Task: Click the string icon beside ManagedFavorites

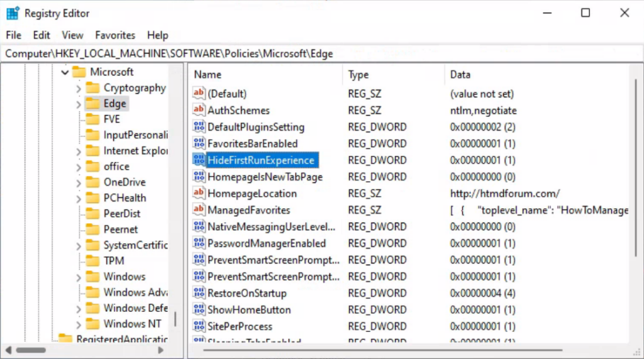Action: coord(199,209)
